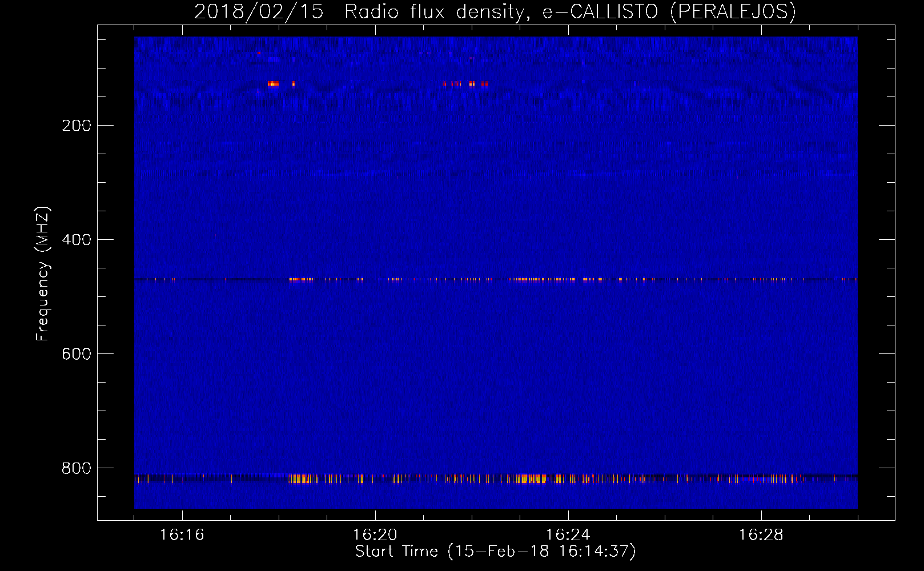Click the 200 frequency tick label

click(77, 126)
